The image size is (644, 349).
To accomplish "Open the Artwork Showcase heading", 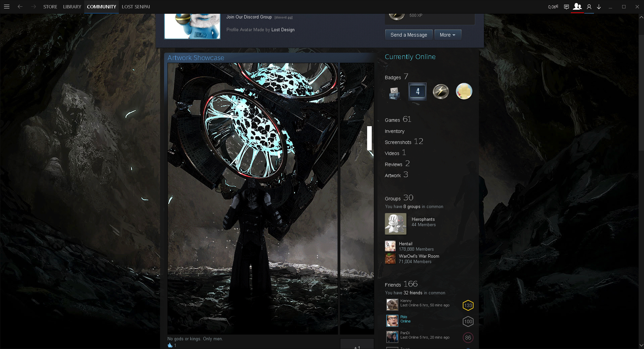I will pos(196,58).
